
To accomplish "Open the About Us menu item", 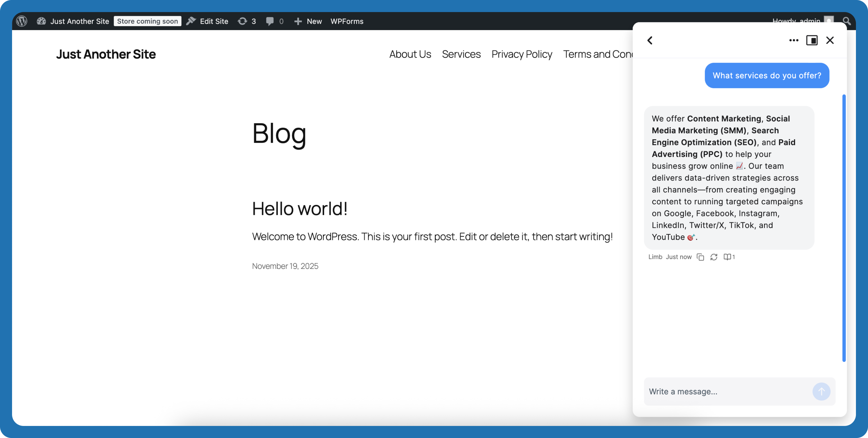I will [x=410, y=54].
